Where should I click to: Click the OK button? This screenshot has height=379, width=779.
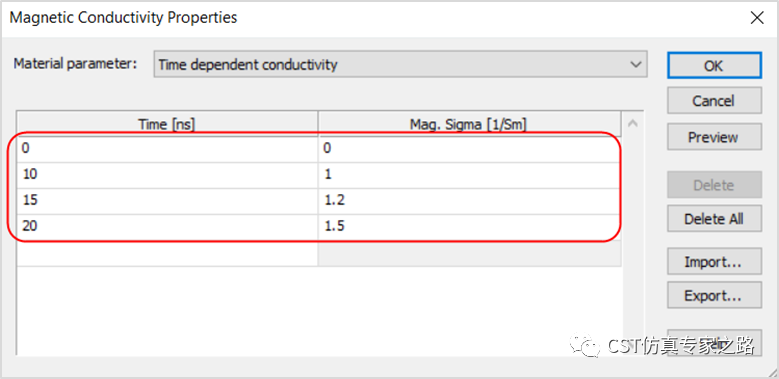[x=714, y=65]
